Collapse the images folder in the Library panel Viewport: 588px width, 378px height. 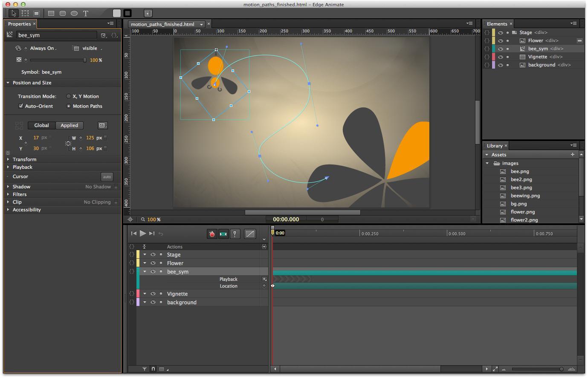click(x=487, y=163)
